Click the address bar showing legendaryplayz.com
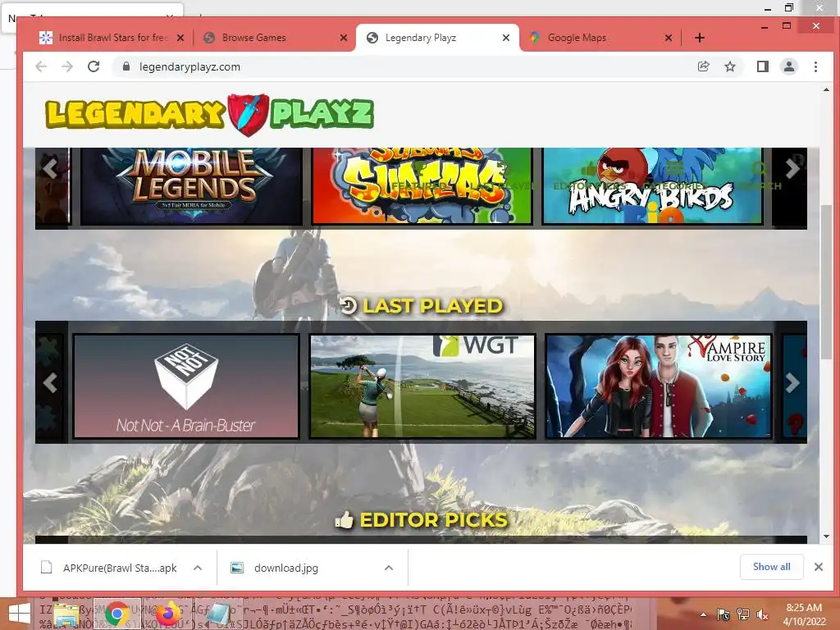 407,66
